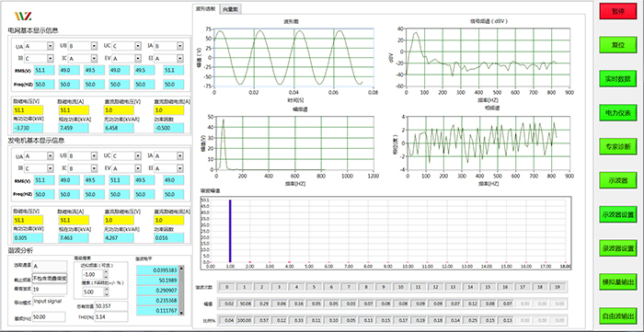Click the fundamental frequency field 50.00
Image resolution: width=644 pixels, height=332 pixels.
click(49, 316)
